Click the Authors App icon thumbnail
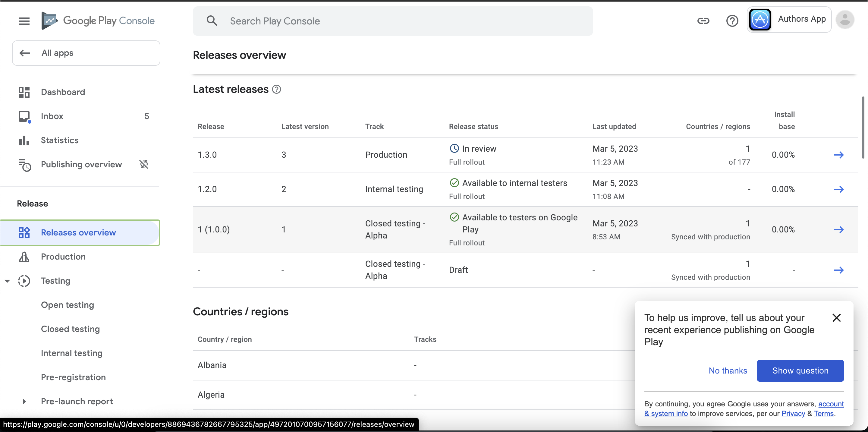This screenshot has width=868, height=432. click(760, 20)
